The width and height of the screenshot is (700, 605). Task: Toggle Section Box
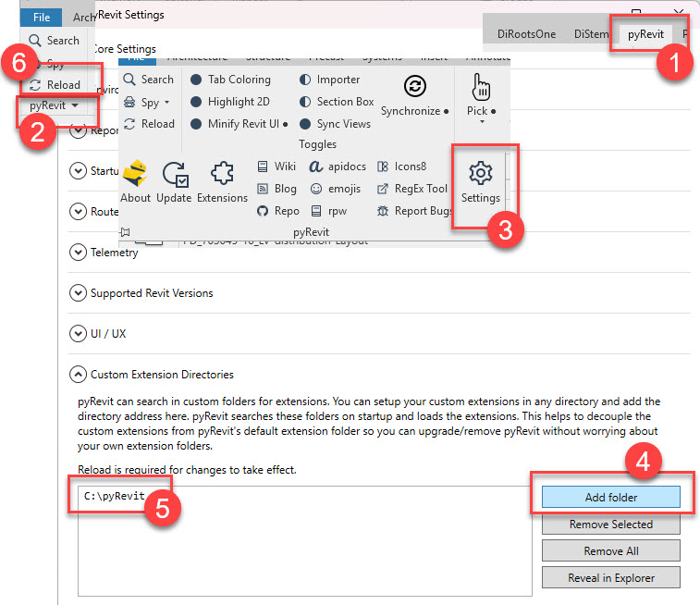coord(337,102)
